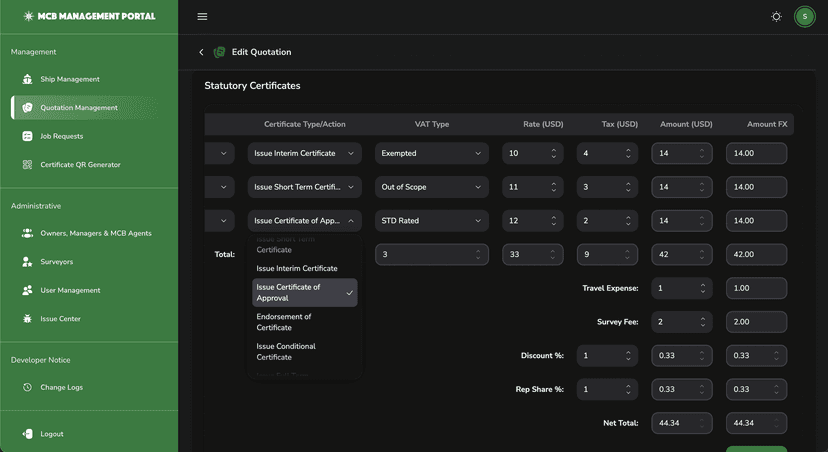
Task: Click the Statutory Certificates heading
Action: point(252,86)
